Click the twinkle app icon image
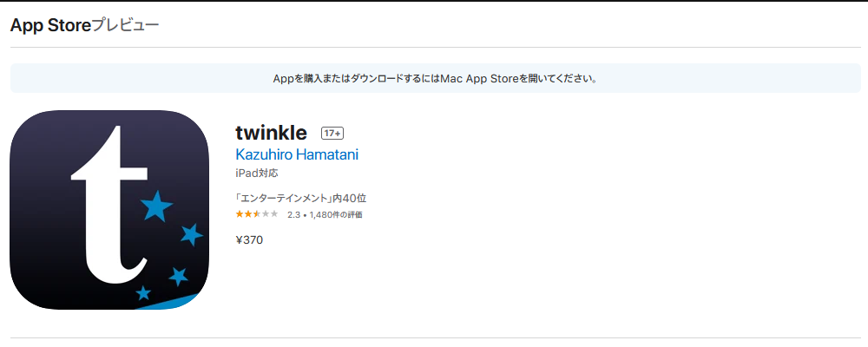The image size is (868, 347). [x=110, y=209]
